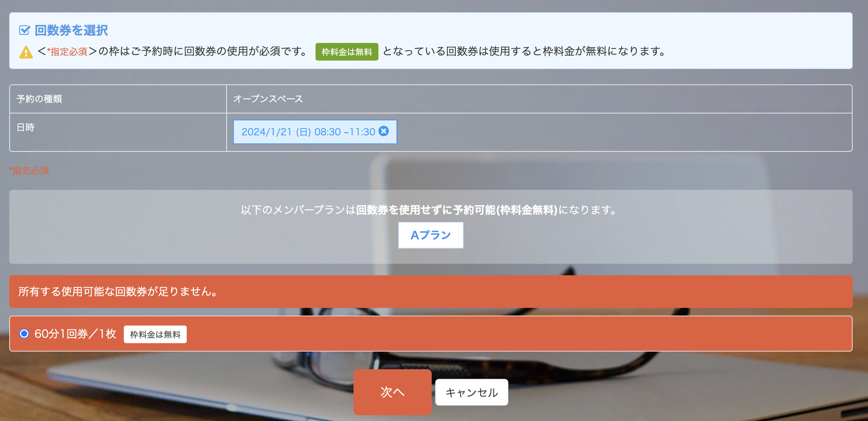Viewport: 868px width, 421px height.
Task: Click the white 枠料金は無料 badge in ticket row
Action: (155, 334)
